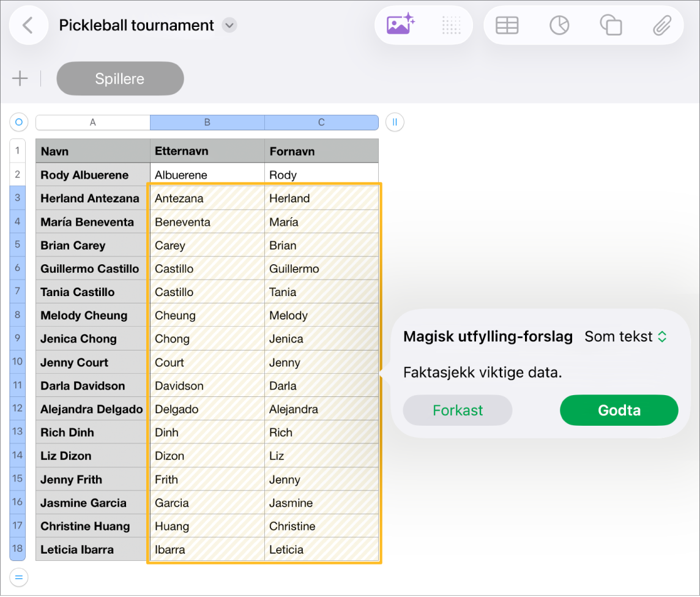Select column B header
The width and height of the screenshot is (700, 597).
(207, 122)
